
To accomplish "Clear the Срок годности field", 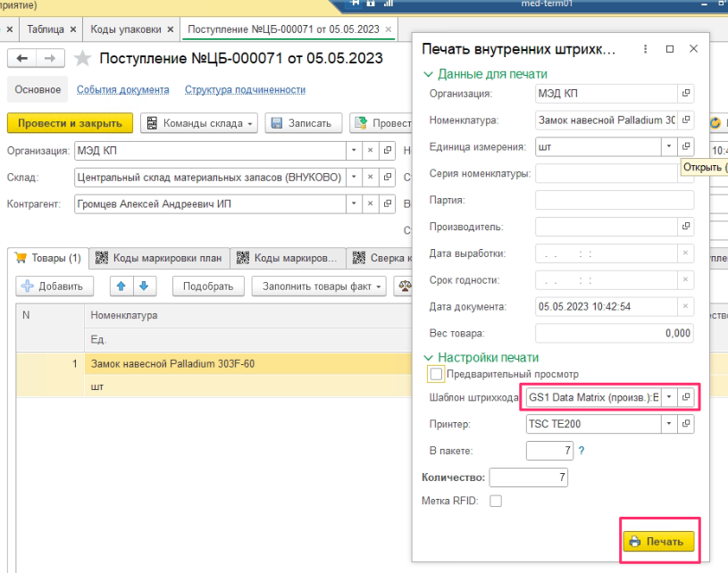I will point(685,279).
